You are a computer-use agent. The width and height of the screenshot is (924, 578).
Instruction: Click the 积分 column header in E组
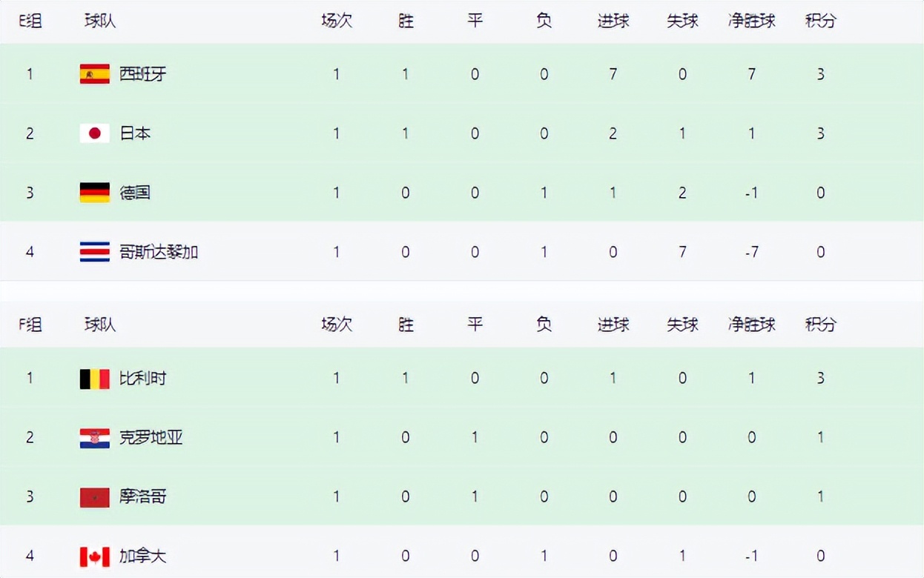point(820,21)
